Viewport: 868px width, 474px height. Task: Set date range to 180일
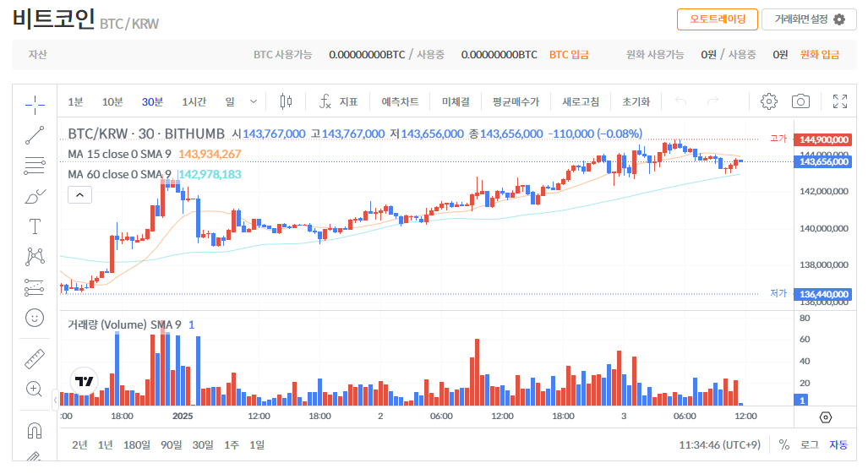click(x=136, y=444)
